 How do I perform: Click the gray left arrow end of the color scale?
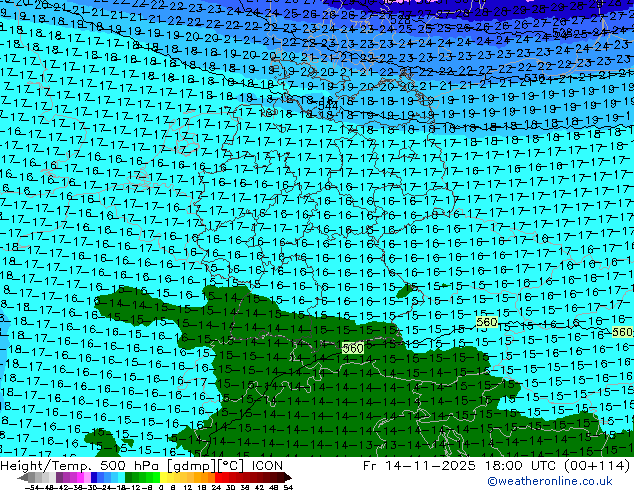point(23,477)
